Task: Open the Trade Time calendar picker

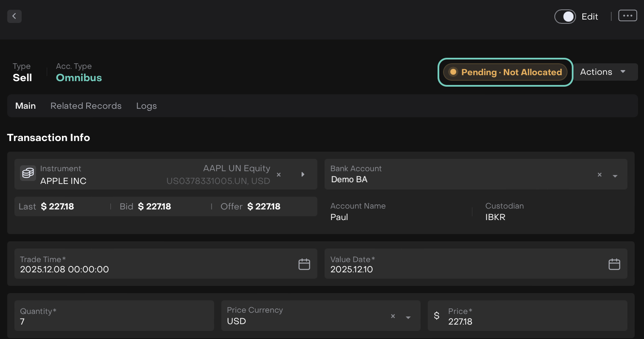Action: [x=304, y=264]
